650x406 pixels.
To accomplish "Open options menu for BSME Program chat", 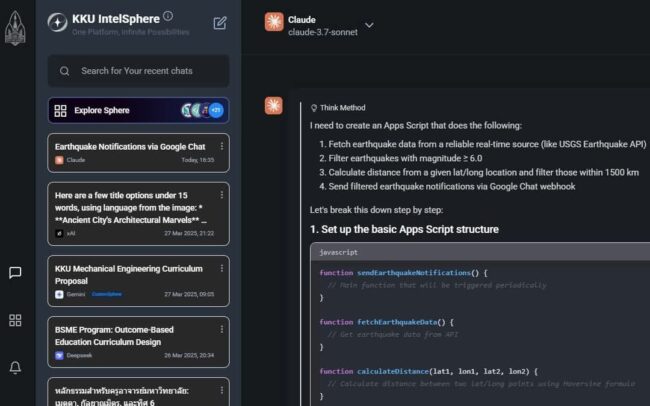I will pyautogui.click(x=222, y=330).
